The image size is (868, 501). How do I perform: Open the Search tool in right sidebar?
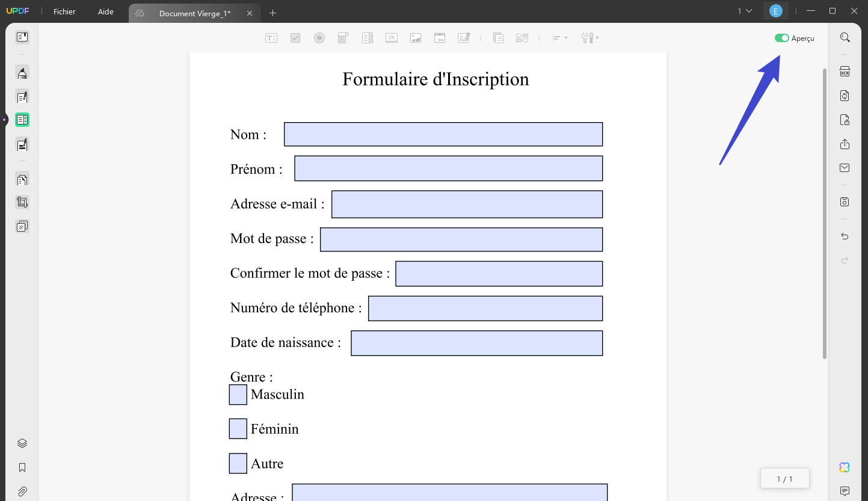845,37
